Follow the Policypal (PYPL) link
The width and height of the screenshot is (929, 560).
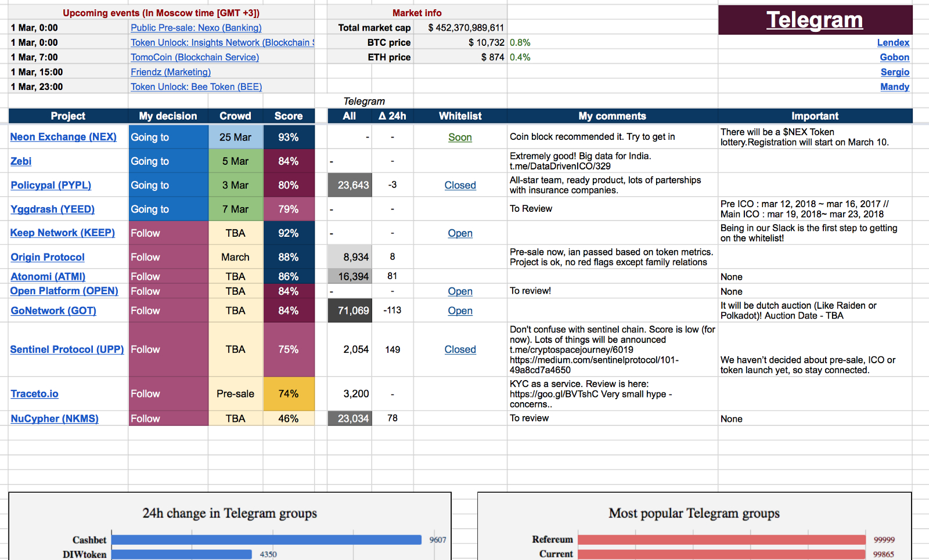pos(51,185)
